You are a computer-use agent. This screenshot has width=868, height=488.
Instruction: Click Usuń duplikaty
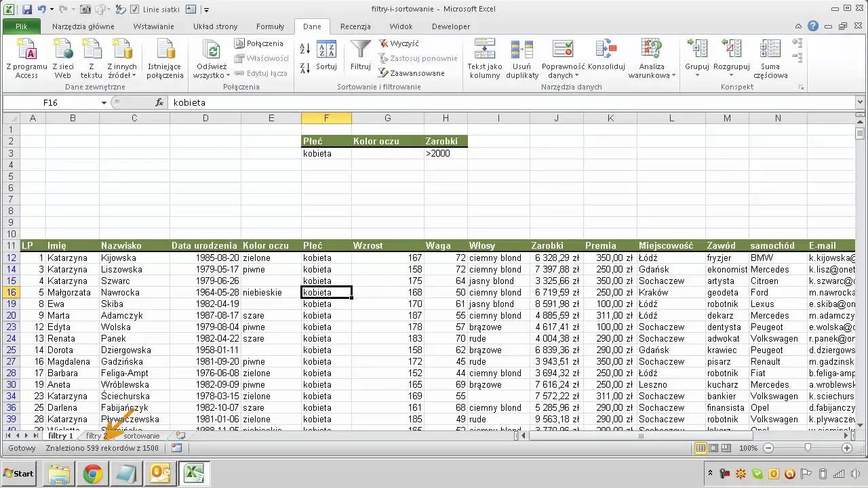(522, 58)
